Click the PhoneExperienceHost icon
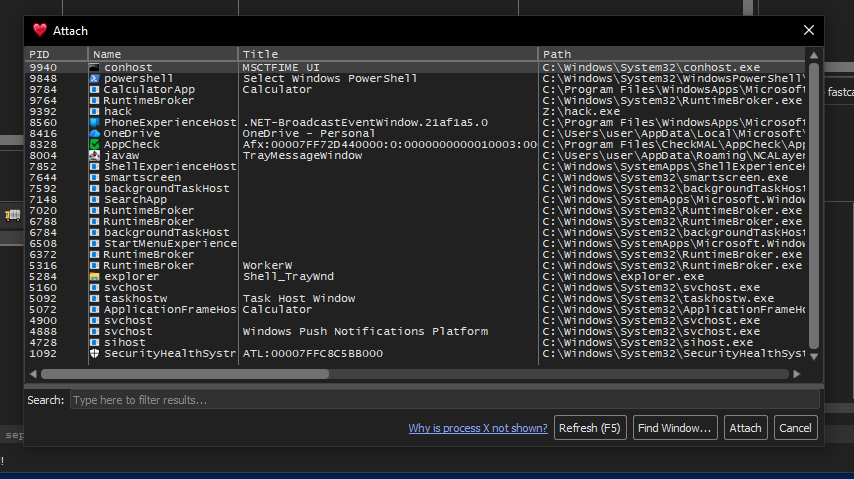Viewport: 854px width, 479px height. pyautogui.click(x=94, y=123)
